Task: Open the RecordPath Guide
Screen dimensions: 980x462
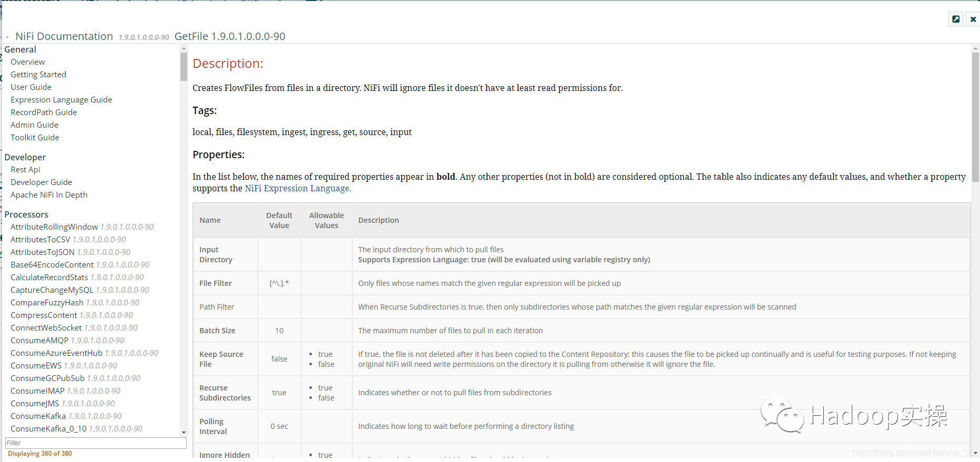Action: coord(44,112)
